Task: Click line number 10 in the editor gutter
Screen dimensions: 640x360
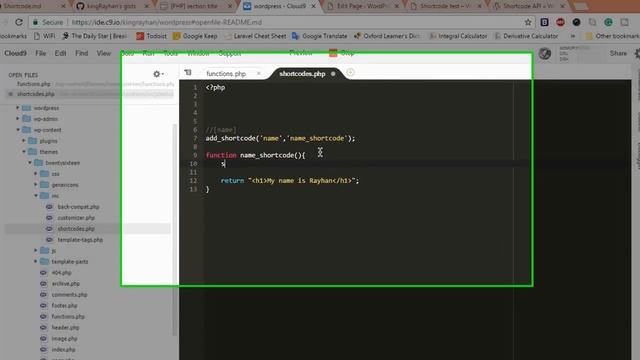Action: tap(193, 164)
